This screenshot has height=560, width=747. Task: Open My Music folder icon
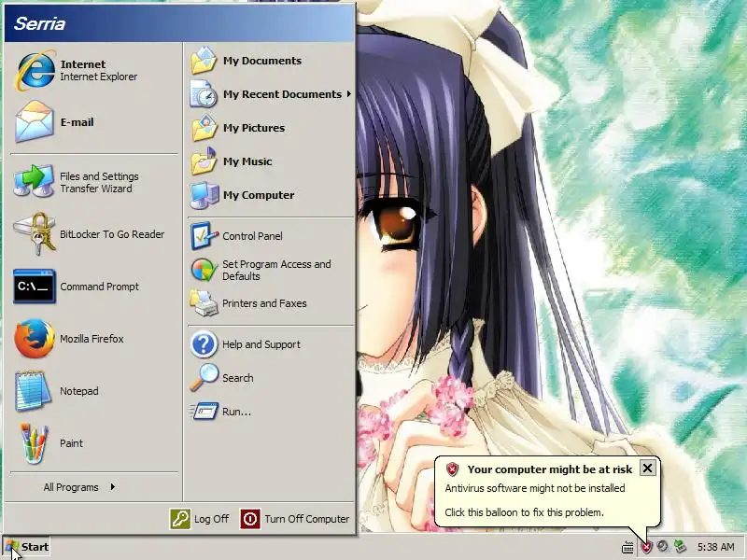click(x=204, y=161)
